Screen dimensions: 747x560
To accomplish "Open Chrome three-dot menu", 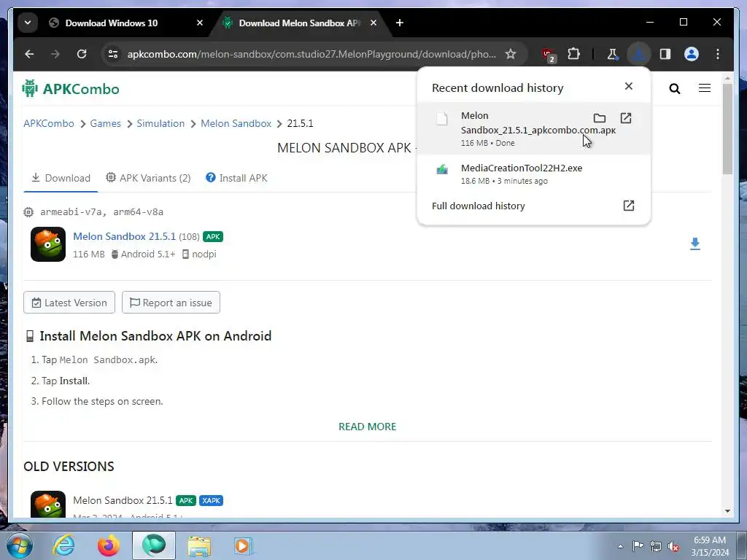I will (718, 54).
